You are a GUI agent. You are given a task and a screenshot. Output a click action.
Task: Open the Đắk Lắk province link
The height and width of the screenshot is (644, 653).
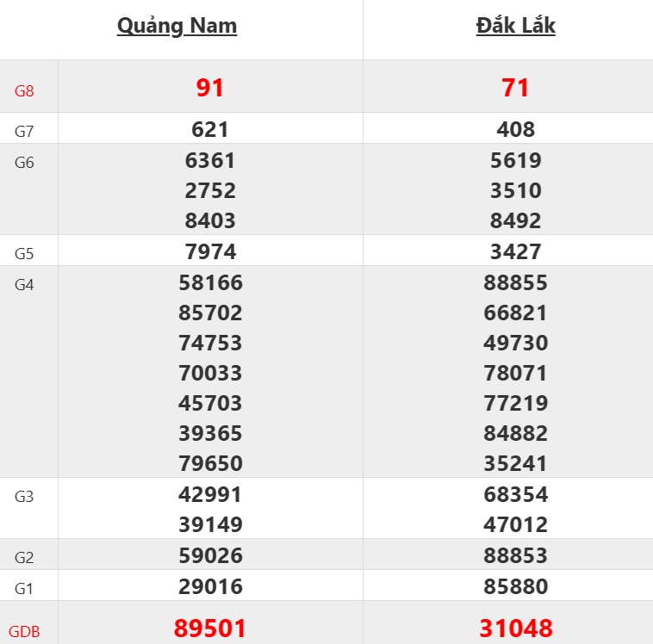tap(515, 26)
